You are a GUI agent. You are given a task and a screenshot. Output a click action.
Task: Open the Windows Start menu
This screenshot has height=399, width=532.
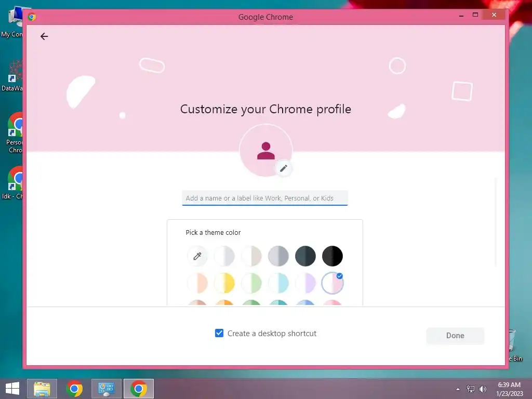12,389
